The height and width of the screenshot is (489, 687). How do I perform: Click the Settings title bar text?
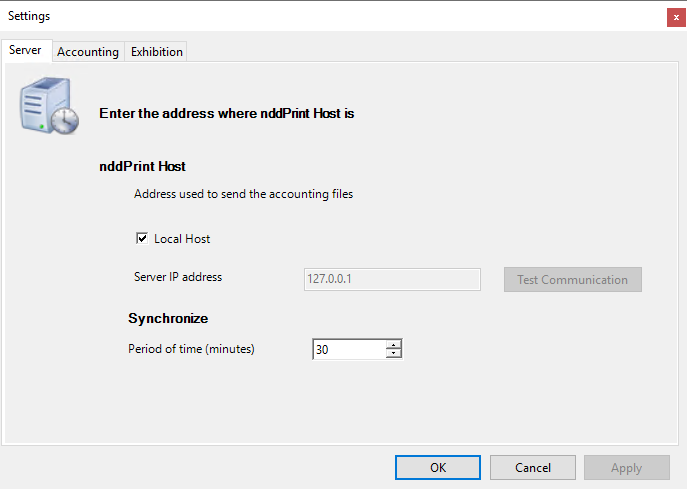click(29, 16)
